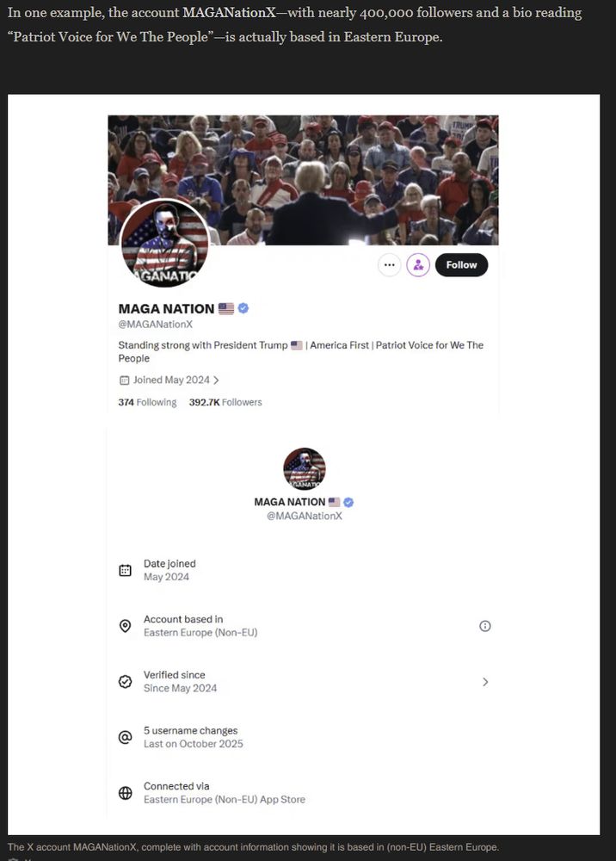Click the verified checkmark seal icon
This screenshot has width=616, height=861.
tap(125, 681)
